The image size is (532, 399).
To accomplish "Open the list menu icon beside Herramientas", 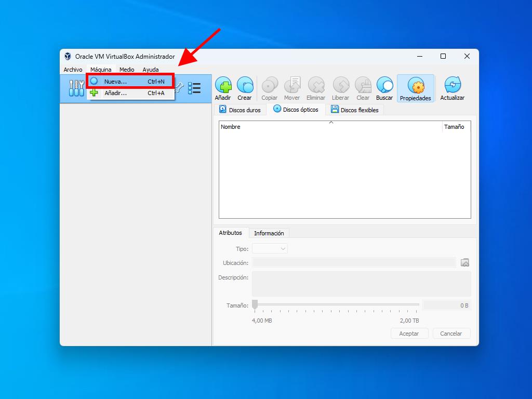I will tap(194, 88).
